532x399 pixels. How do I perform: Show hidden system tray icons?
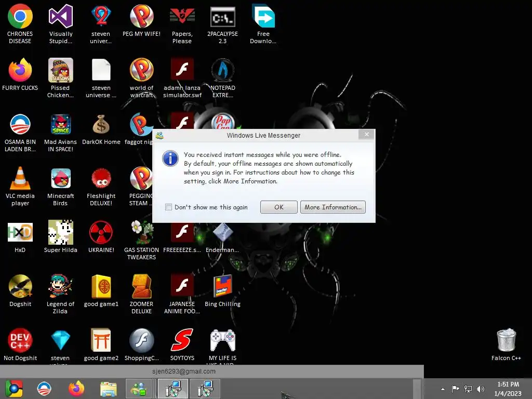tap(443, 389)
